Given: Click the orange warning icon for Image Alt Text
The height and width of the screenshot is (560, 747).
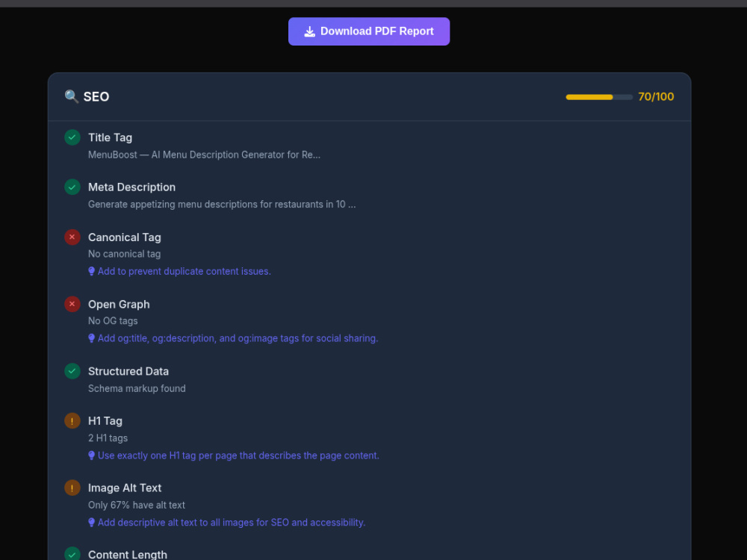Looking at the screenshot, I should [72, 488].
